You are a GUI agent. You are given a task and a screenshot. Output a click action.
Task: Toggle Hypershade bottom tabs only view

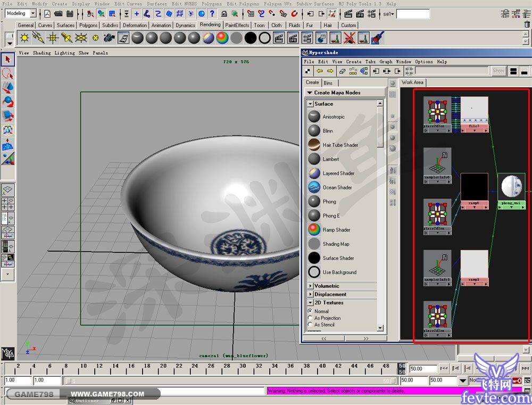(x=524, y=71)
